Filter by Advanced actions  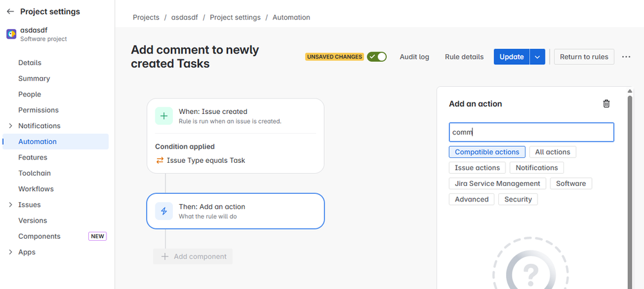[471, 200]
